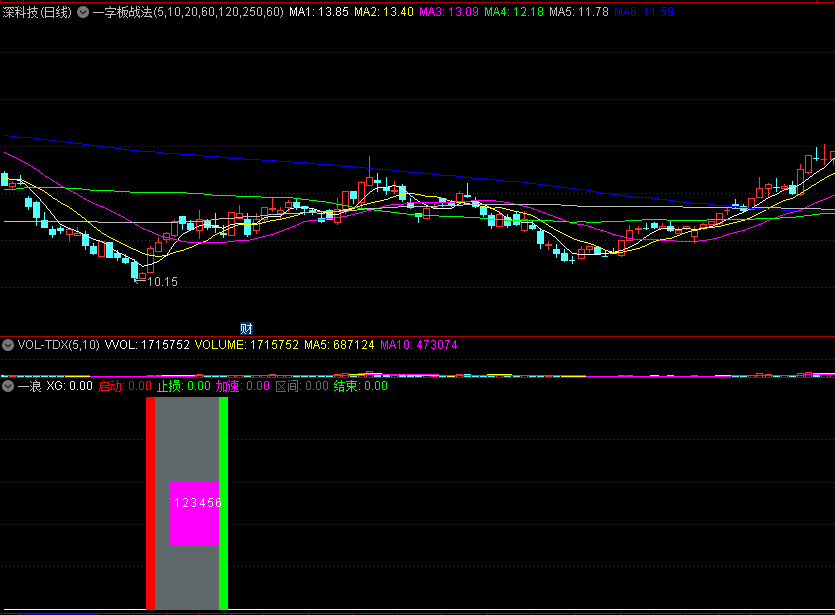The image size is (835, 615).
Task: Select the magenta 加速: 0.00 label
Action: point(243,386)
